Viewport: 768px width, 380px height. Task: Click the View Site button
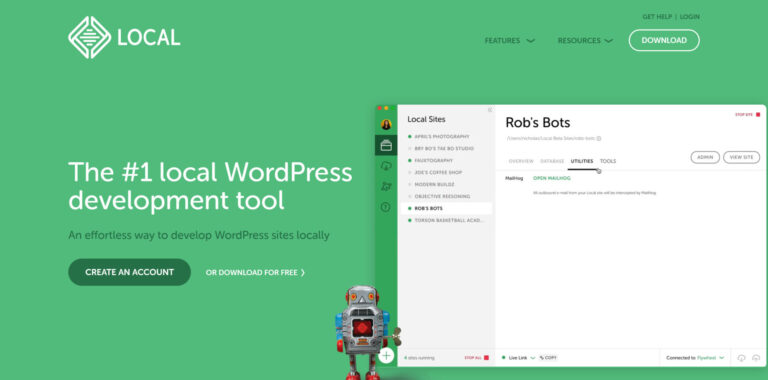[x=742, y=157]
